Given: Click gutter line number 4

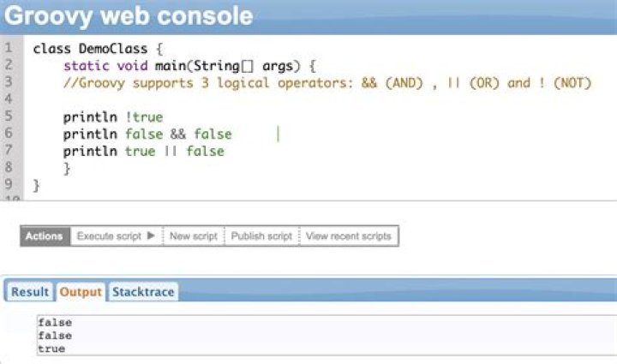Looking at the screenshot, I should coord(9,98).
